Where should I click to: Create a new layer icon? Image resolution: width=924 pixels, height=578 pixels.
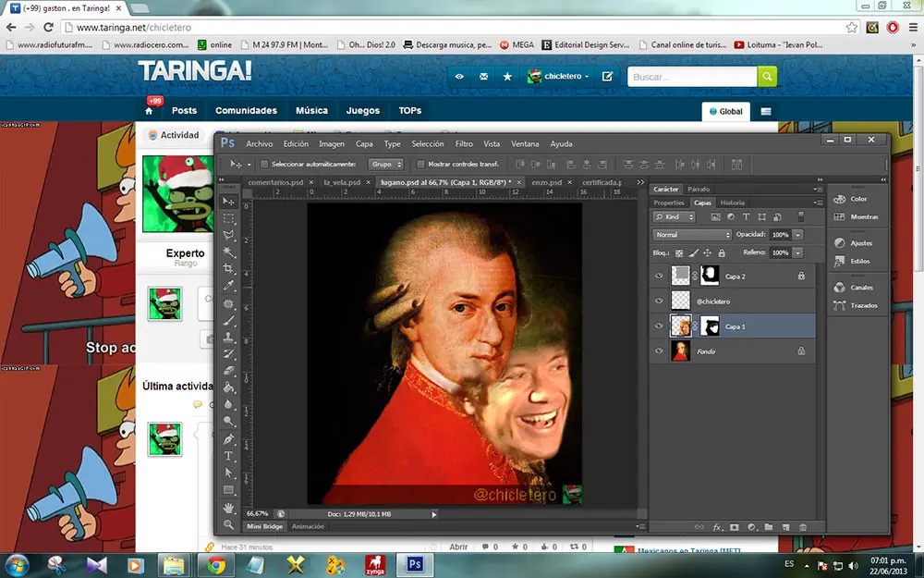pyautogui.click(x=785, y=527)
